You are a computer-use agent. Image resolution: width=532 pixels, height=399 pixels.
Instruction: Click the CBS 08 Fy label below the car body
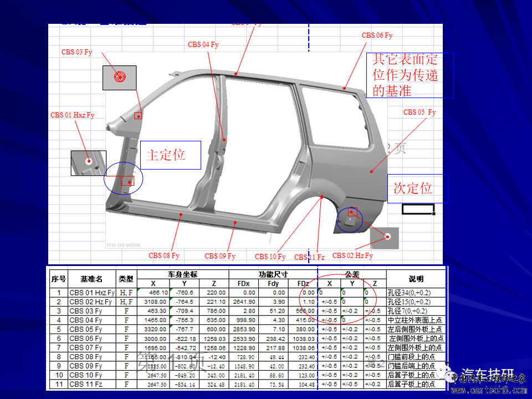click(164, 255)
